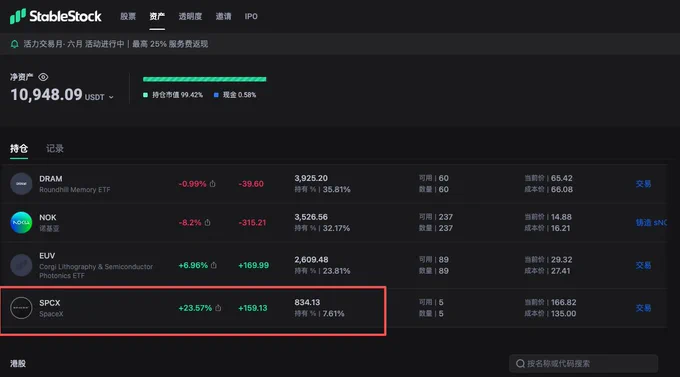Toggle net asset visibility eye icon
This screenshot has width=680, height=377.
point(43,77)
